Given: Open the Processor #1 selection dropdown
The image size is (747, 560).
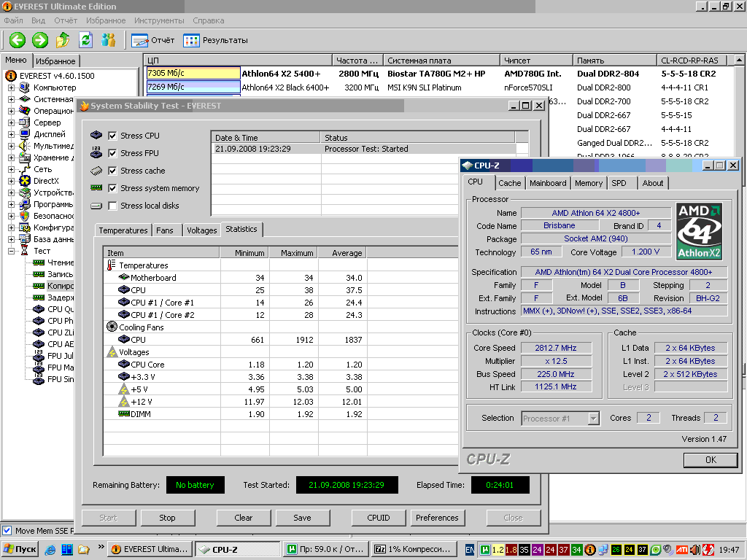Looking at the screenshot, I should pos(593,419).
